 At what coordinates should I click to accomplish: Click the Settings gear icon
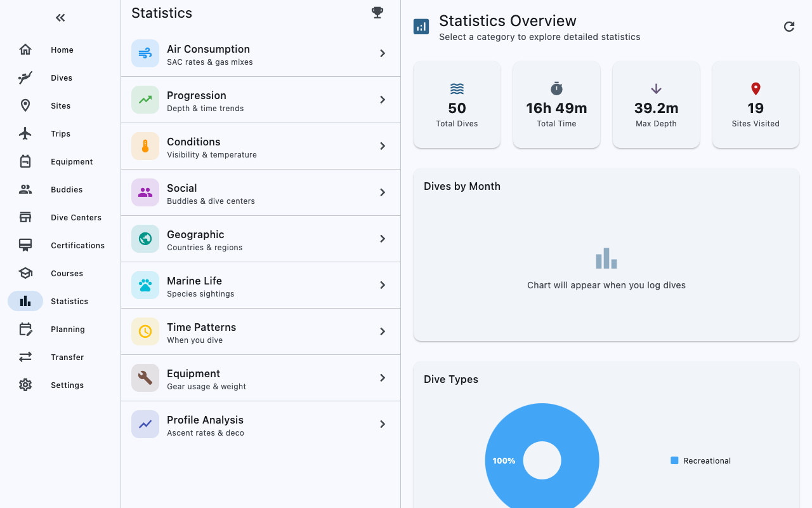[x=25, y=385]
